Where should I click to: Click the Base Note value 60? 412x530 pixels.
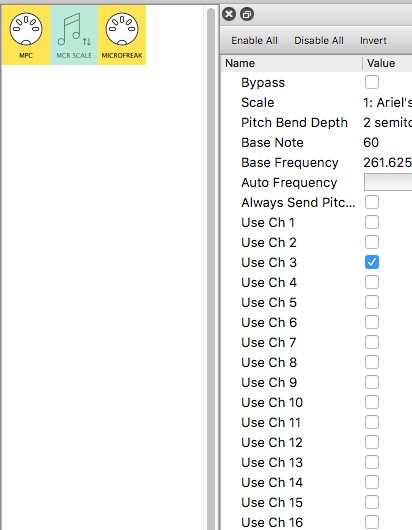(x=371, y=143)
